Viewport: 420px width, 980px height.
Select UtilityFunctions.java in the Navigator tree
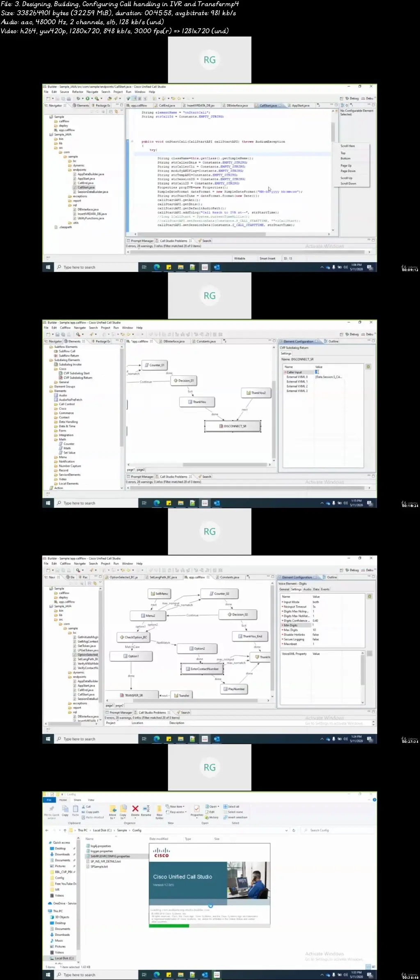pyautogui.click(x=89, y=218)
